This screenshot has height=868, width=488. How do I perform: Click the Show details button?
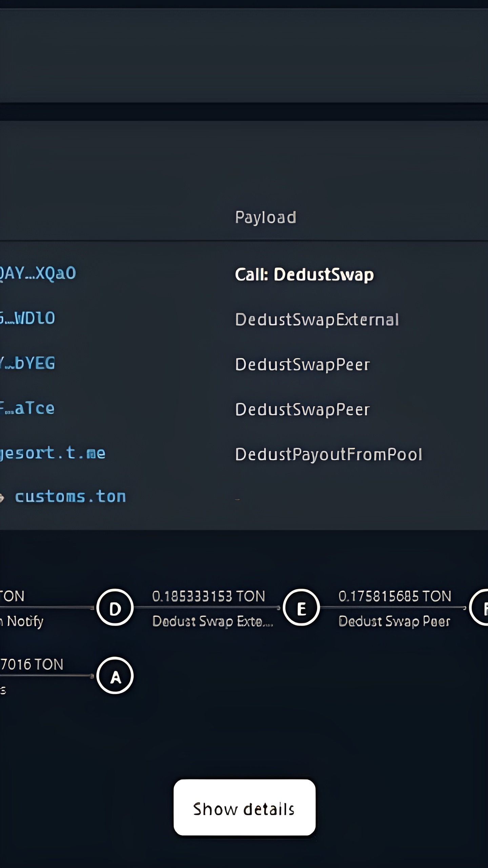[244, 807]
